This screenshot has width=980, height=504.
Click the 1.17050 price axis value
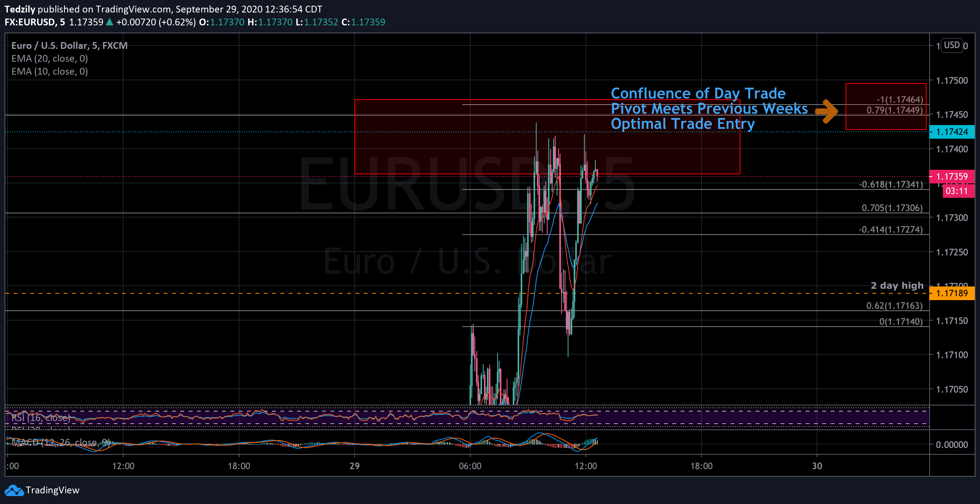click(952, 390)
